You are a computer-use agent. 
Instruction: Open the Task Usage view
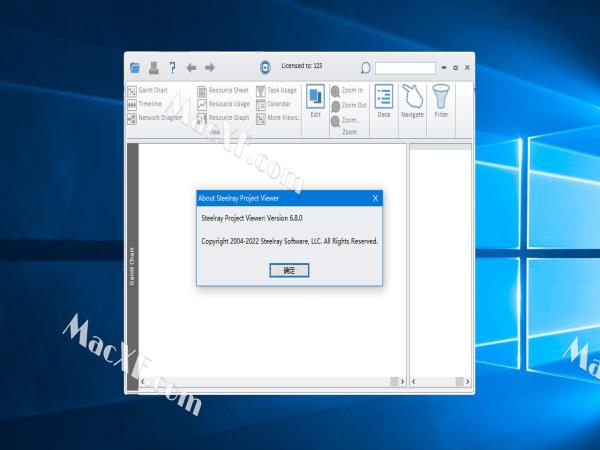click(x=277, y=90)
